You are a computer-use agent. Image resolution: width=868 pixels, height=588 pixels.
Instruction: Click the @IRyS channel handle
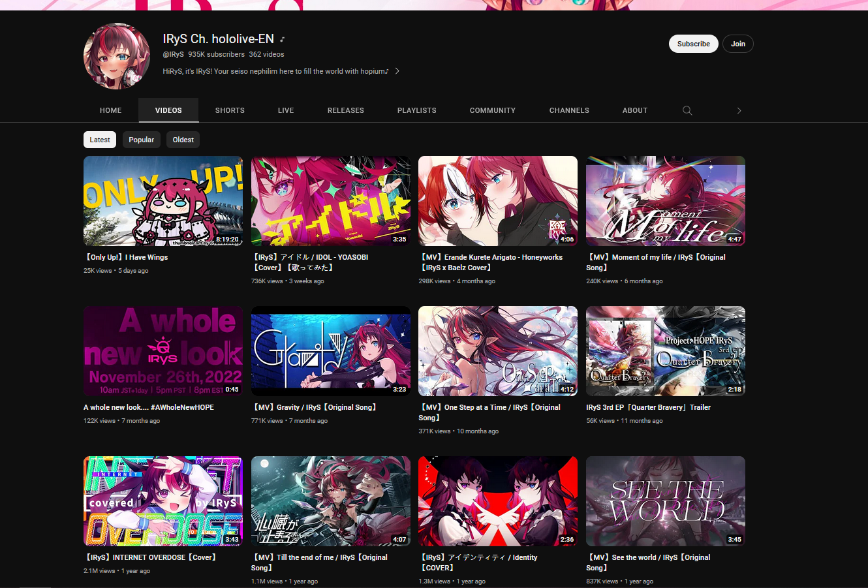tap(174, 54)
